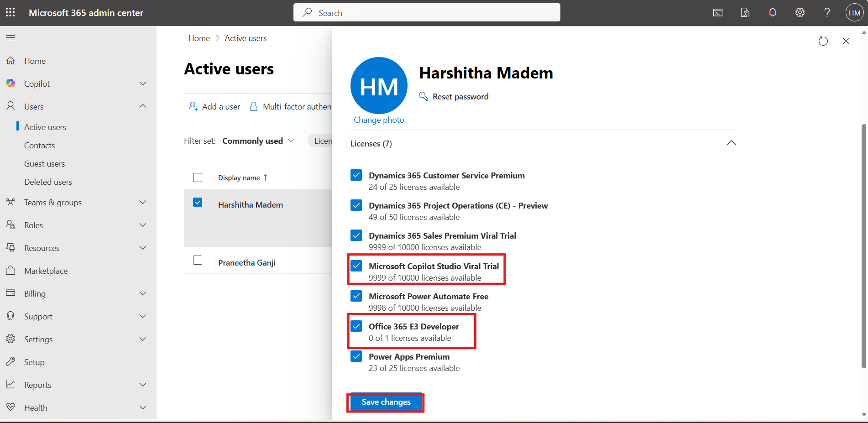Click in the Search input field
Image resolution: width=868 pixels, height=423 pixels.
click(x=427, y=13)
